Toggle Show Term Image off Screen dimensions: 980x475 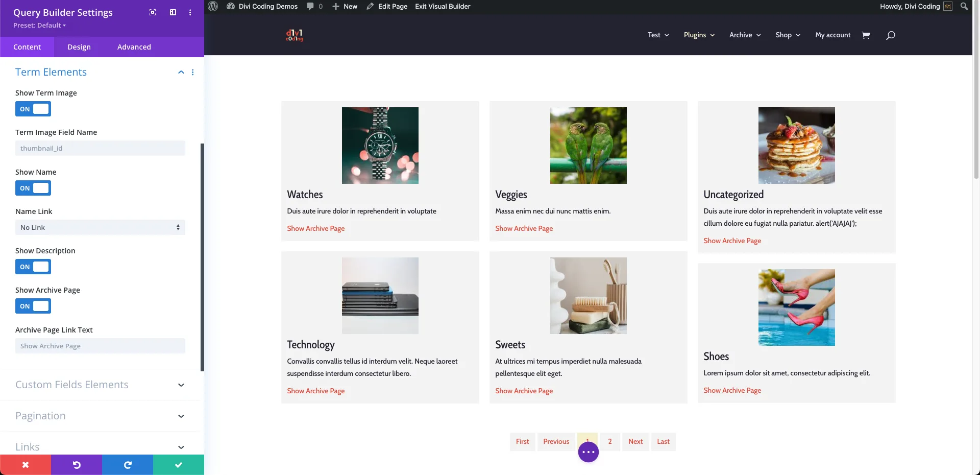pos(33,109)
